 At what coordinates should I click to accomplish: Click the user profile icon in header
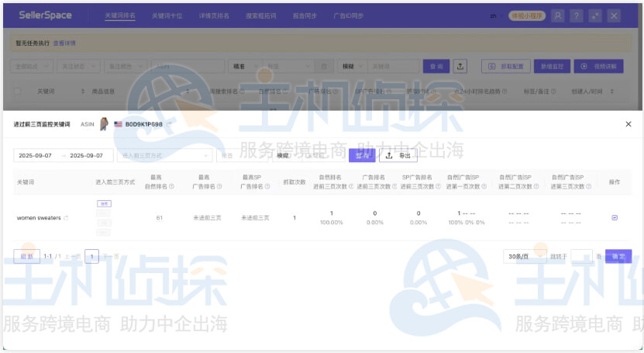(558, 16)
